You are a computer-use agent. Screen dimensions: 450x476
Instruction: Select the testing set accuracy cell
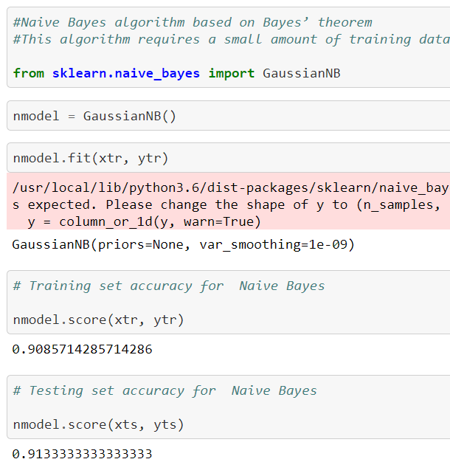(x=229, y=407)
